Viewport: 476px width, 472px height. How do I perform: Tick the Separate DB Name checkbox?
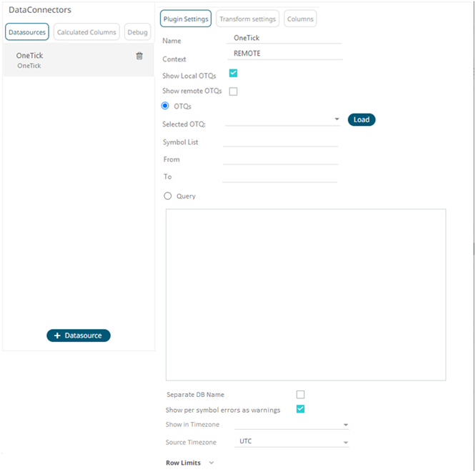click(300, 394)
